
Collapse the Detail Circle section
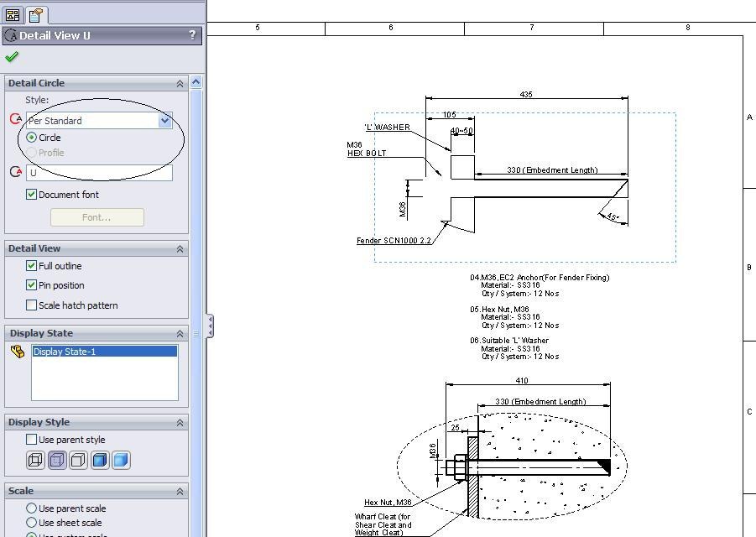coord(180,83)
